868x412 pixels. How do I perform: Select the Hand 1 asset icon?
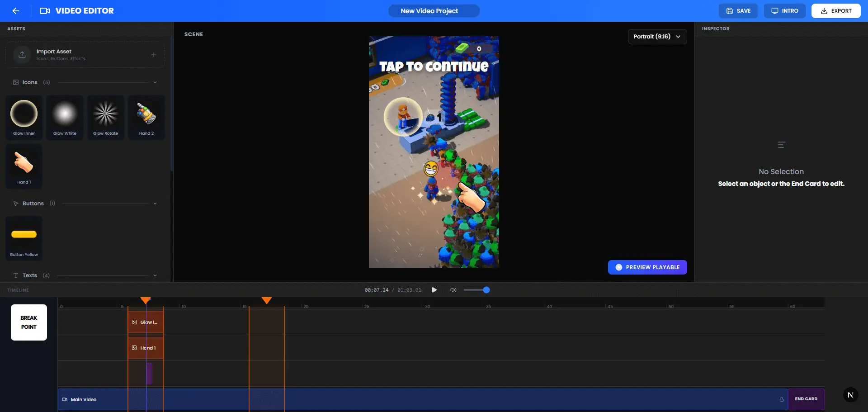(x=24, y=163)
